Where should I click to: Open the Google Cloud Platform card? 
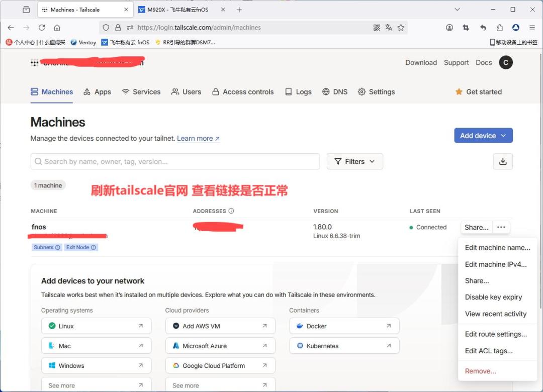220,365
